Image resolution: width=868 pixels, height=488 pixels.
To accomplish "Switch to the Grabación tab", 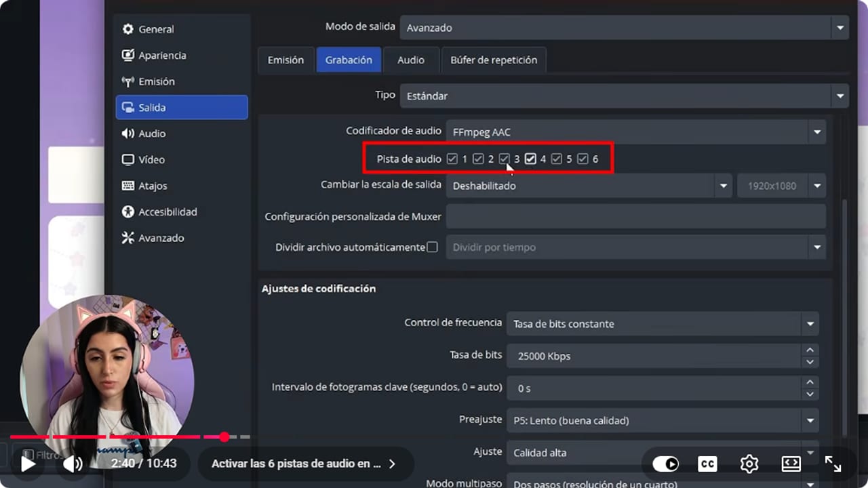I will (x=349, y=60).
